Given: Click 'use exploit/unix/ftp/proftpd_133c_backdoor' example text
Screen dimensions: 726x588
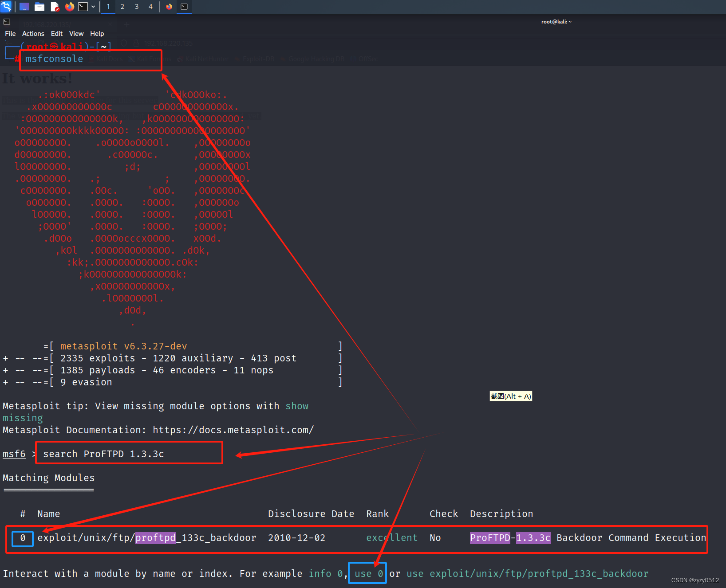Looking at the screenshot, I should tap(528, 574).
